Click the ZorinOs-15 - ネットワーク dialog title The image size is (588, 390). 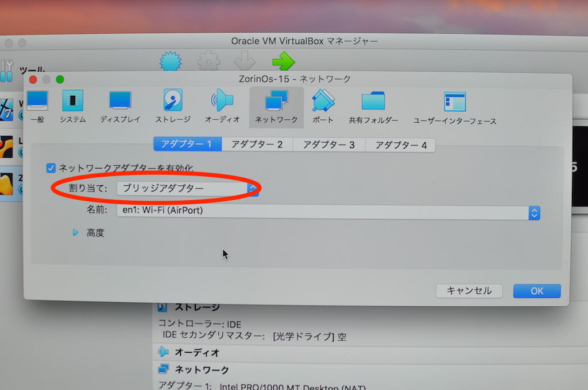pos(295,79)
